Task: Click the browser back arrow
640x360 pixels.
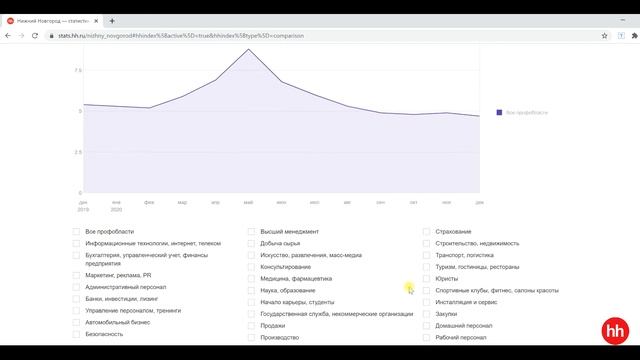Action: (x=8, y=36)
